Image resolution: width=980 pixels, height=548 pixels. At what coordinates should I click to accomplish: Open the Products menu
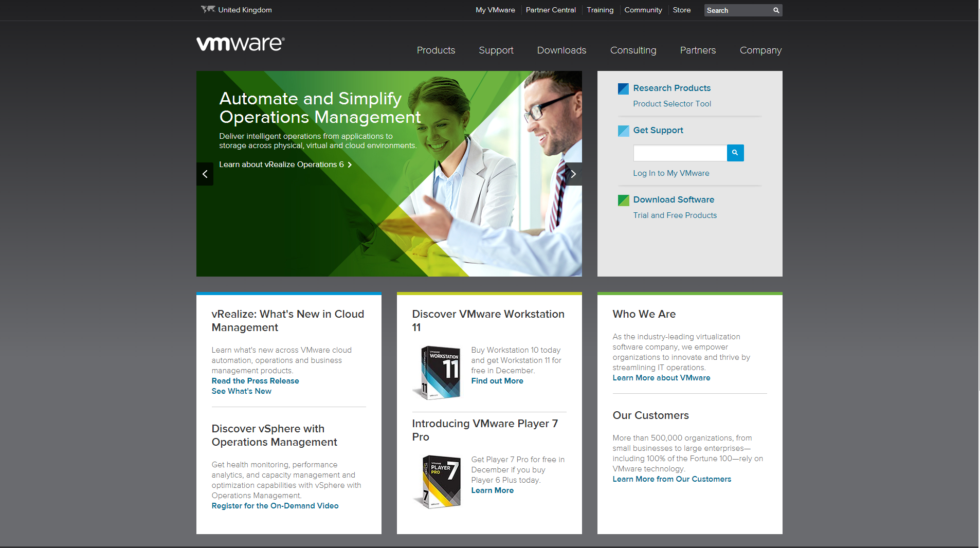(x=436, y=50)
